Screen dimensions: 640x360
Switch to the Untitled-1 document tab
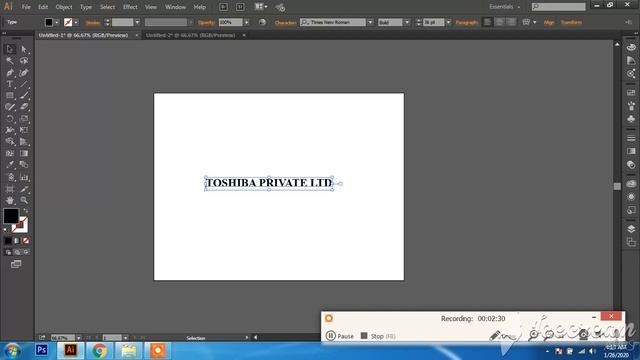pyautogui.click(x=83, y=36)
